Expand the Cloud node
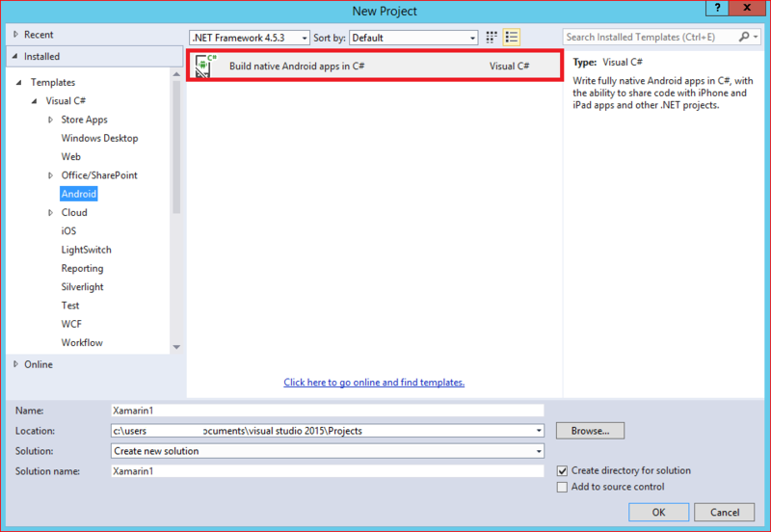Image resolution: width=771 pixels, height=532 pixels. pos(50,212)
